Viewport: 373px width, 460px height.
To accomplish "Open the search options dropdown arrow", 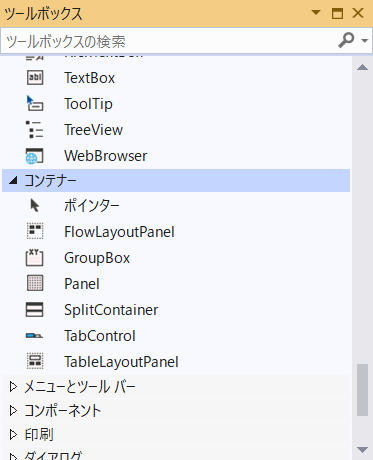I will coord(365,41).
